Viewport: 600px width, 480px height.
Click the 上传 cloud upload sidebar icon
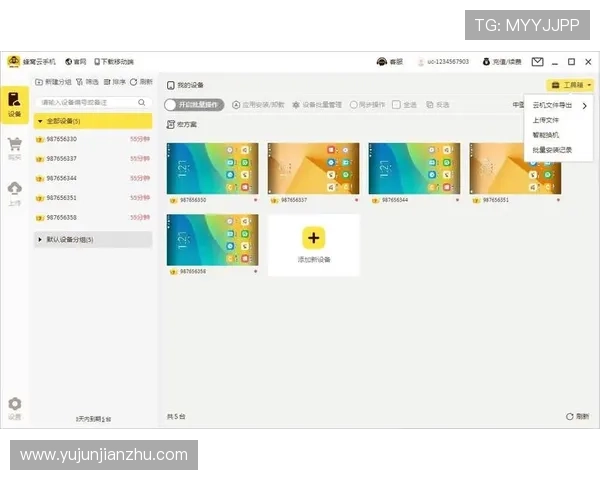[14, 190]
